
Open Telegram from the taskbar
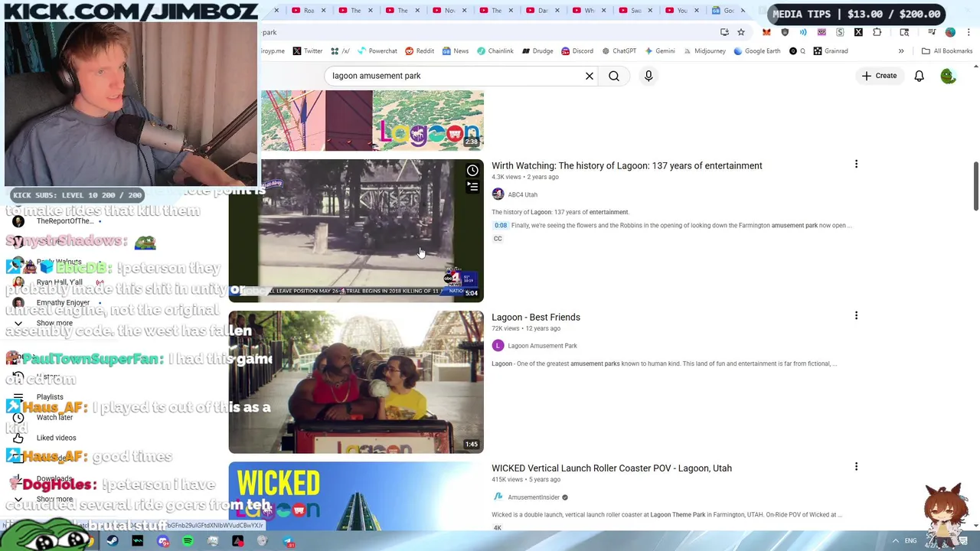pos(289,541)
